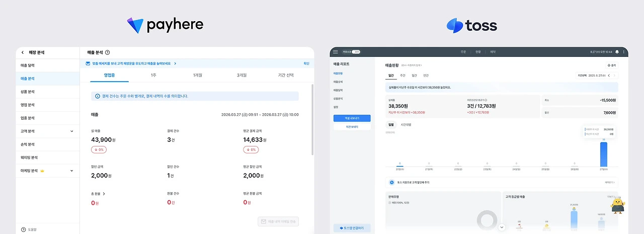Click the 27일 bar in toss chart
This screenshot has width=644, height=234.
(604, 154)
